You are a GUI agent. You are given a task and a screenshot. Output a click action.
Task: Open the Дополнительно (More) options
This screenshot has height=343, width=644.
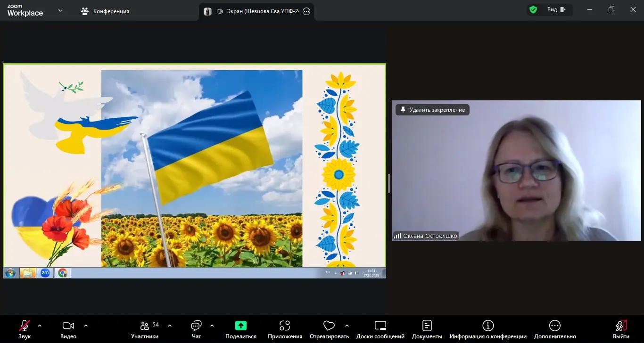tap(554, 328)
